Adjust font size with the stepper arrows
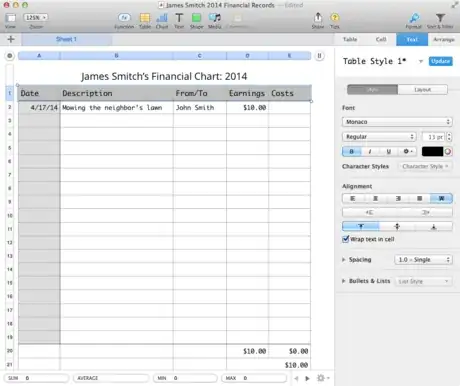Image resolution: width=460 pixels, height=386 pixels. pos(449,137)
